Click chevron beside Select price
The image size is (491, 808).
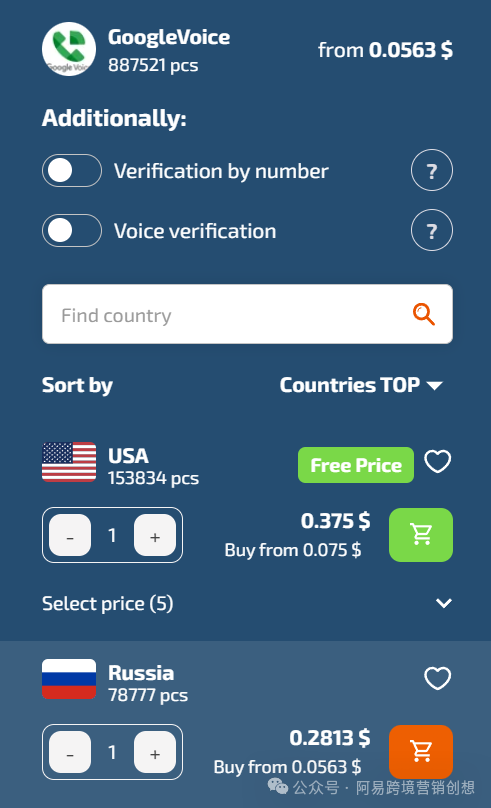tap(444, 603)
